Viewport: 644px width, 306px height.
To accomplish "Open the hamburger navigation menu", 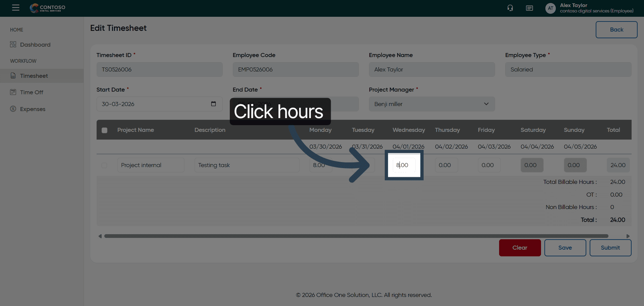I will coord(16,8).
